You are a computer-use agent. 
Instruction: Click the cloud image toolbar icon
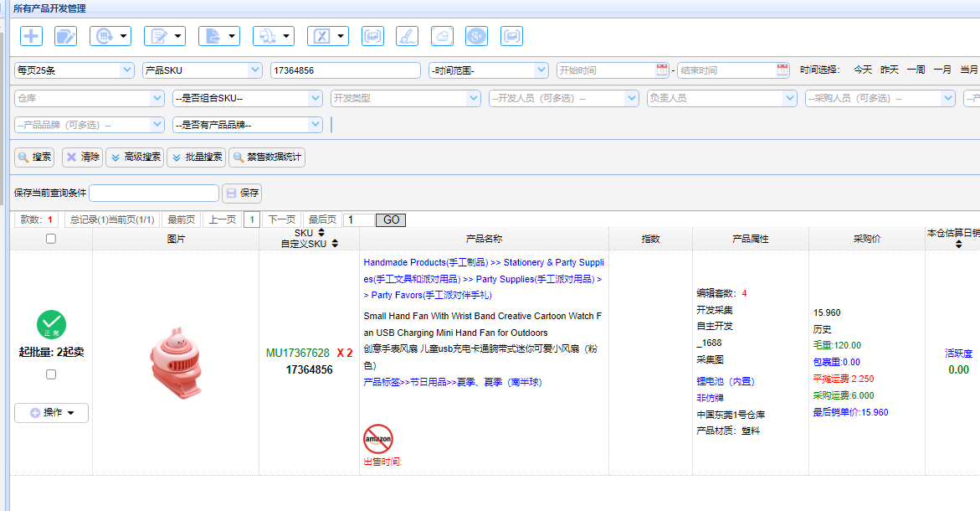[442, 36]
